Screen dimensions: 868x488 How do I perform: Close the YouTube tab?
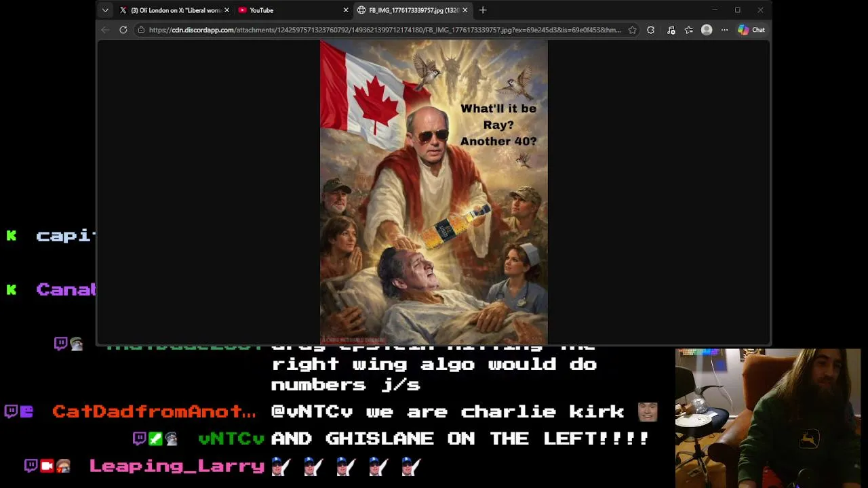(346, 10)
